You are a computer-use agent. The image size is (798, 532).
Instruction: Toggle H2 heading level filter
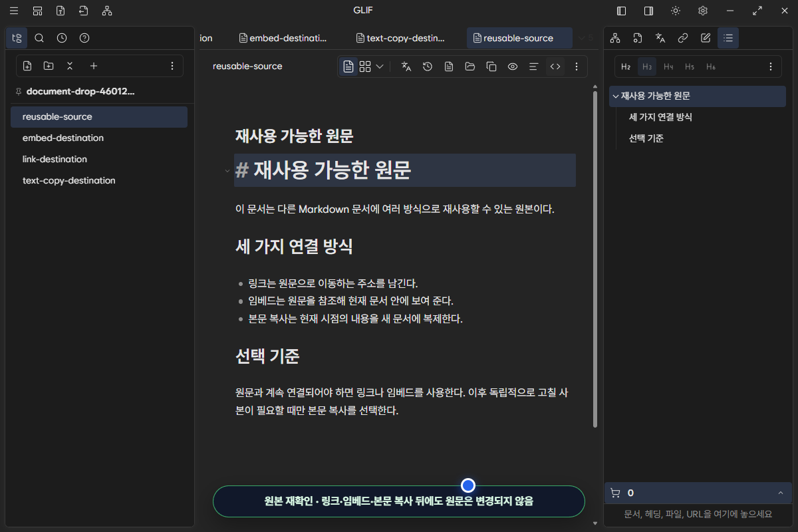626,66
